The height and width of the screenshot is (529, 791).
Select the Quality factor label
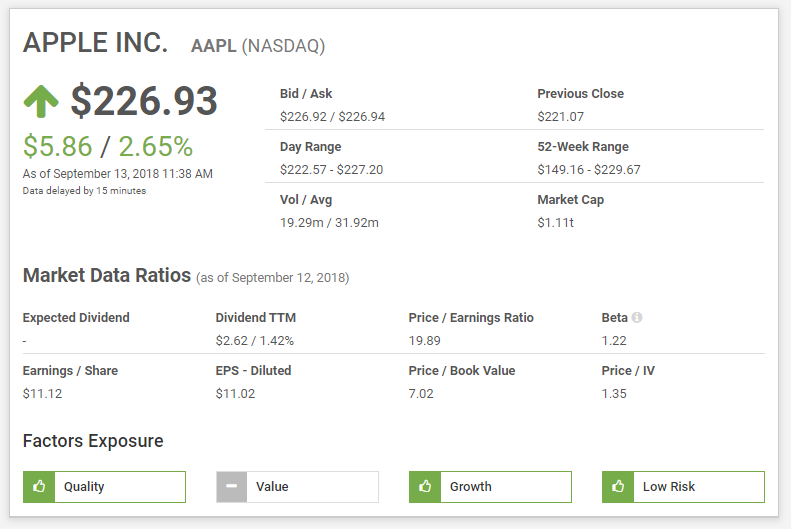point(84,487)
